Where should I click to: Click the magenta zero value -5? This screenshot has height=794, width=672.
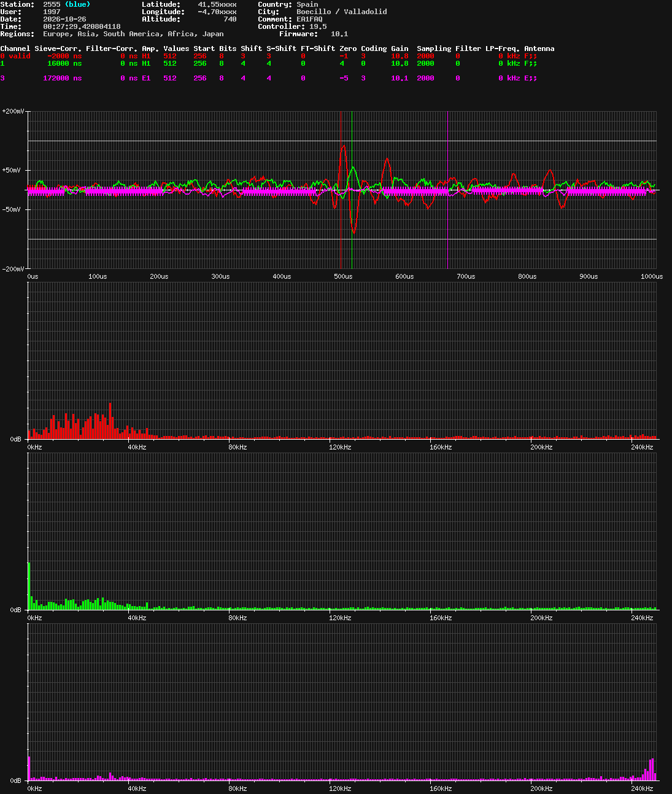(344, 78)
